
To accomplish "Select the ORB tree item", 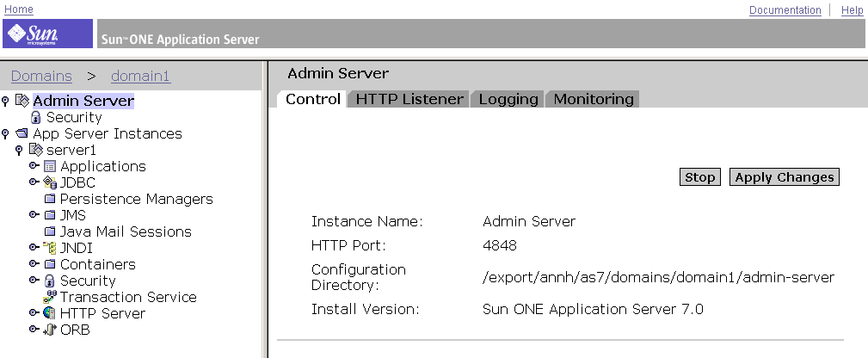I will point(75,330).
